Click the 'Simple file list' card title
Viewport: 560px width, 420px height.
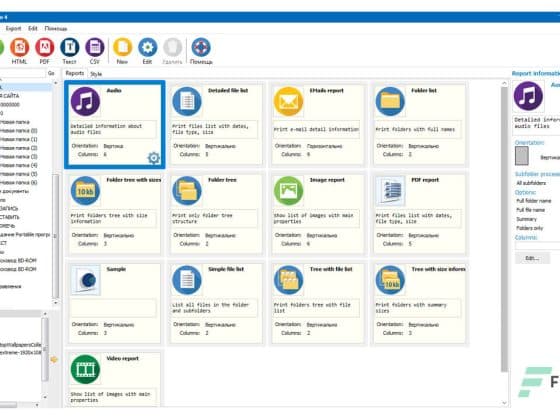[226, 269]
